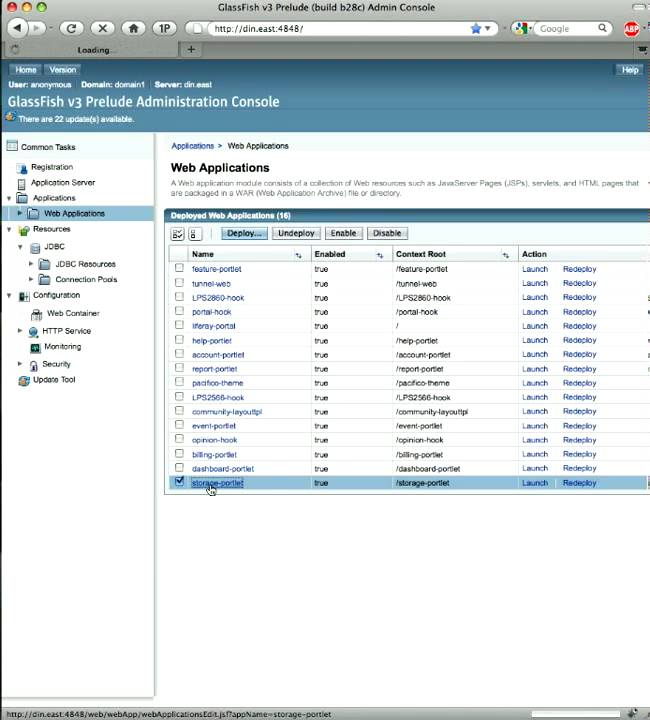Check the dashboard-portlet row checkbox
Viewport: 650px width, 720px height.
[x=179, y=467]
